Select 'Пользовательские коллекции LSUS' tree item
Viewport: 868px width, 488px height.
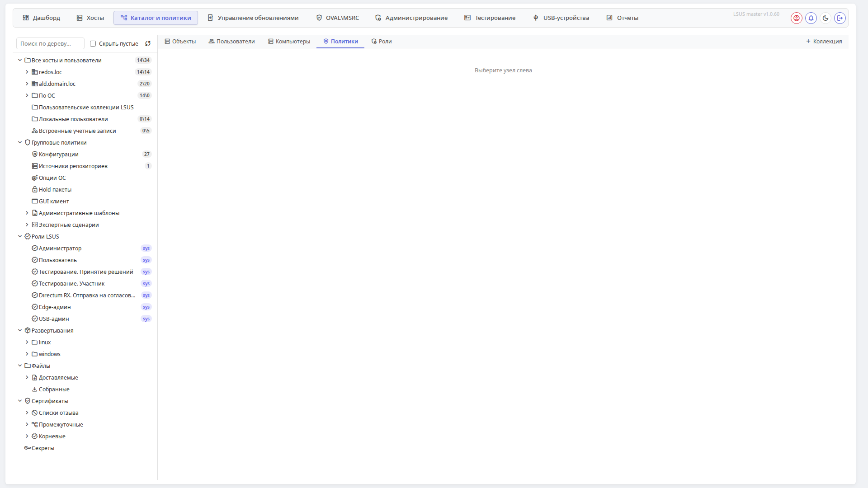[x=86, y=107]
